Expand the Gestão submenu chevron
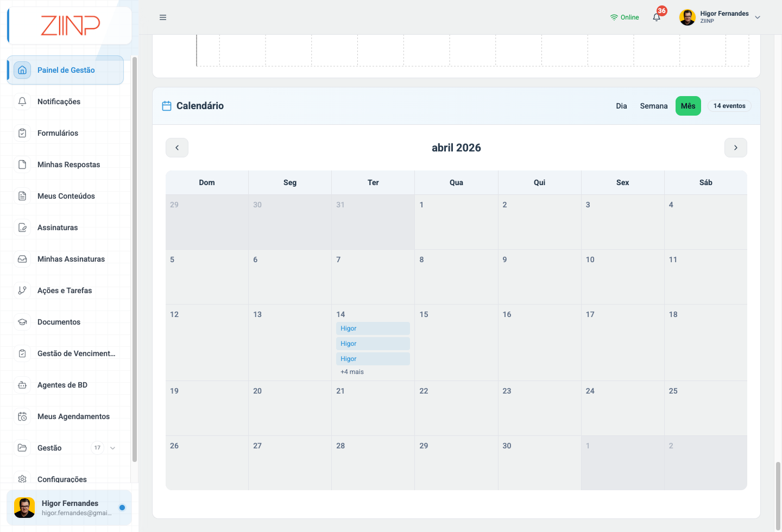The height and width of the screenshot is (532, 782). [112, 448]
